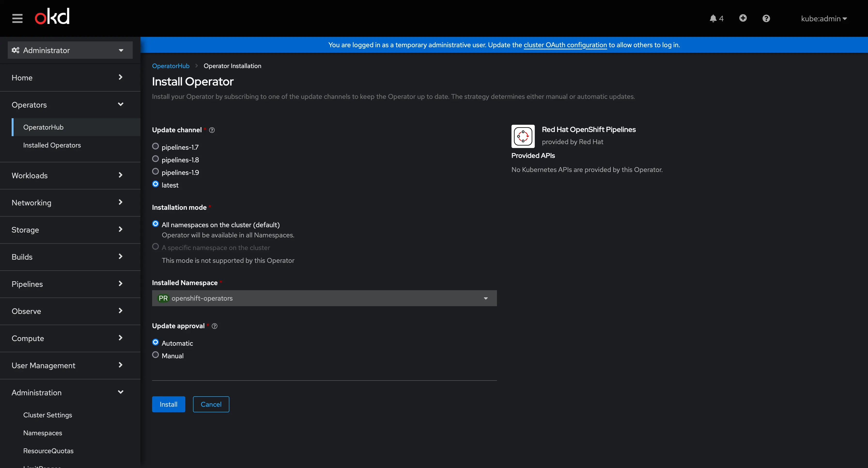Click the PR badge in namespace field

(x=163, y=298)
